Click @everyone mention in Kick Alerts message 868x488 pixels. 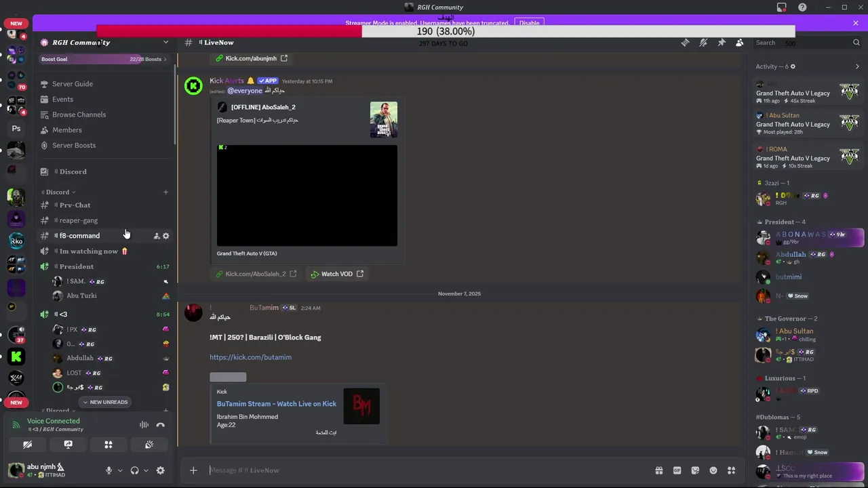[244, 91]
